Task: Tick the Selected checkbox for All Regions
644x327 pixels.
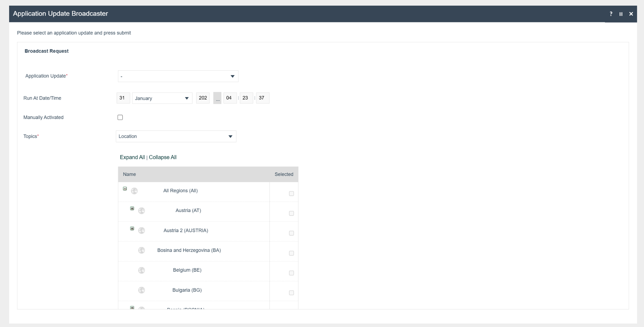Action: [291, 193]
